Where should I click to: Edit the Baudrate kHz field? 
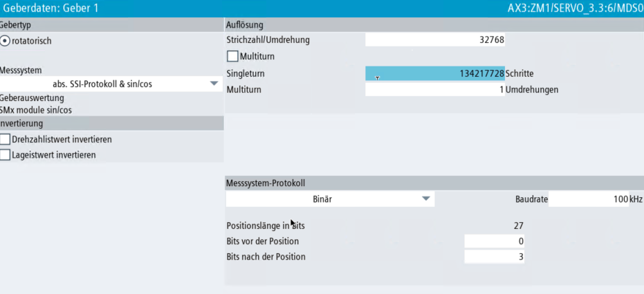[x=588, y=199]
